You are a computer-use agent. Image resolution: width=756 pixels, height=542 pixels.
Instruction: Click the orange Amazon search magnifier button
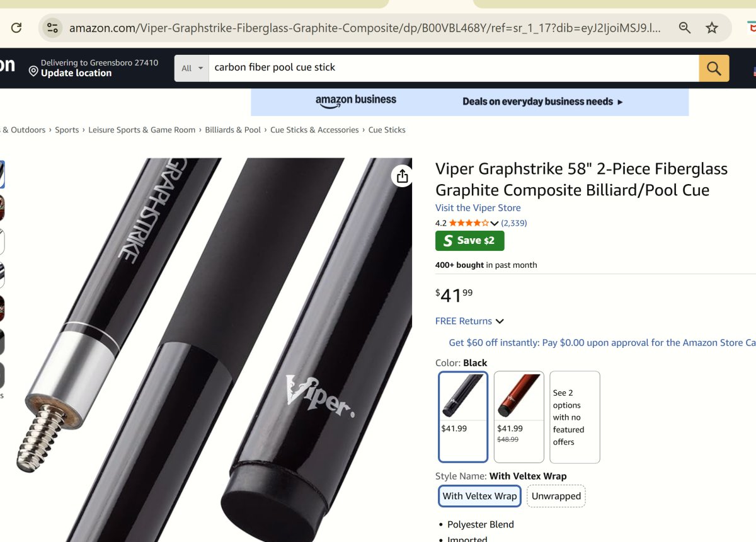coord(714,68)
